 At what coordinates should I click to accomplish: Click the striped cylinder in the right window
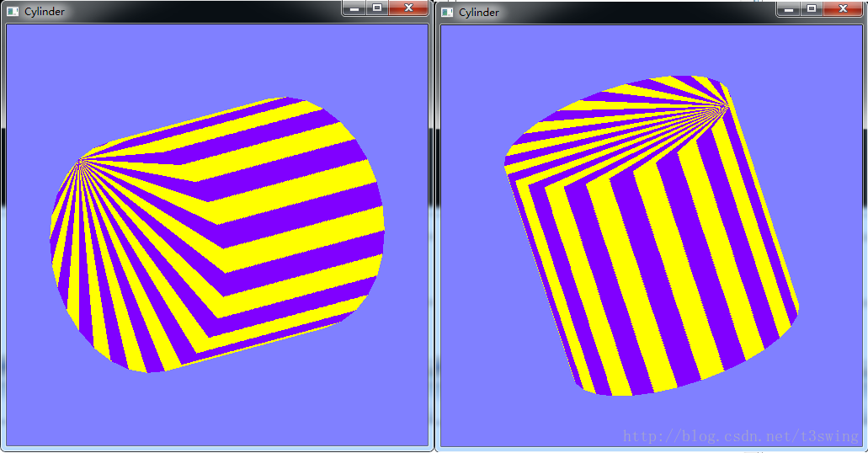coord(652,236)
